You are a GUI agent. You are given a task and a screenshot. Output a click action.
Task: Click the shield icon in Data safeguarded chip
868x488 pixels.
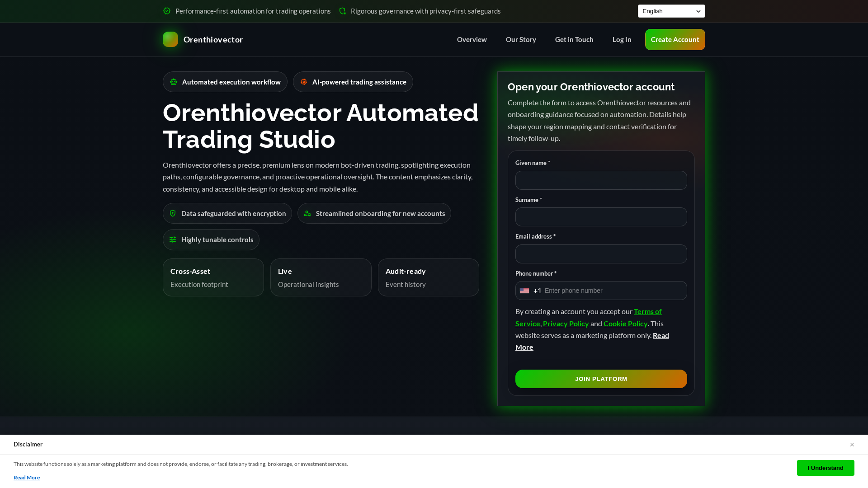[x=173, y=213]
